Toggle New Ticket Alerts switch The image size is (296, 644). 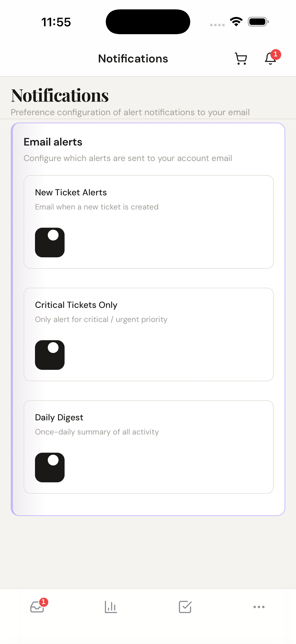(x=50, y=242)
